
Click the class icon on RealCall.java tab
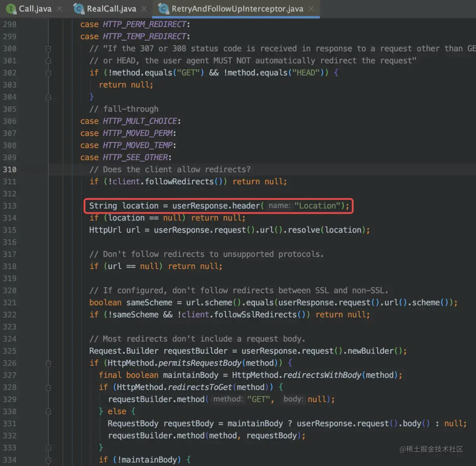(79, 8)
